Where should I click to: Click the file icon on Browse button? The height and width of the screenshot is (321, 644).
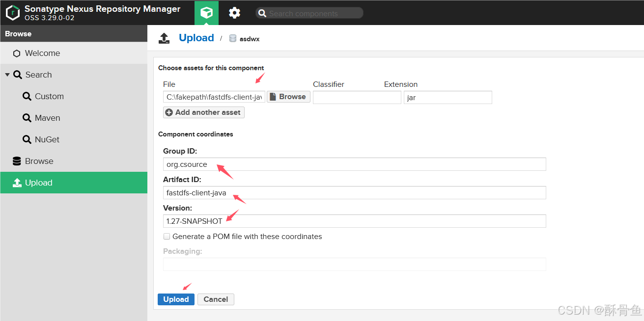(273, 97)
